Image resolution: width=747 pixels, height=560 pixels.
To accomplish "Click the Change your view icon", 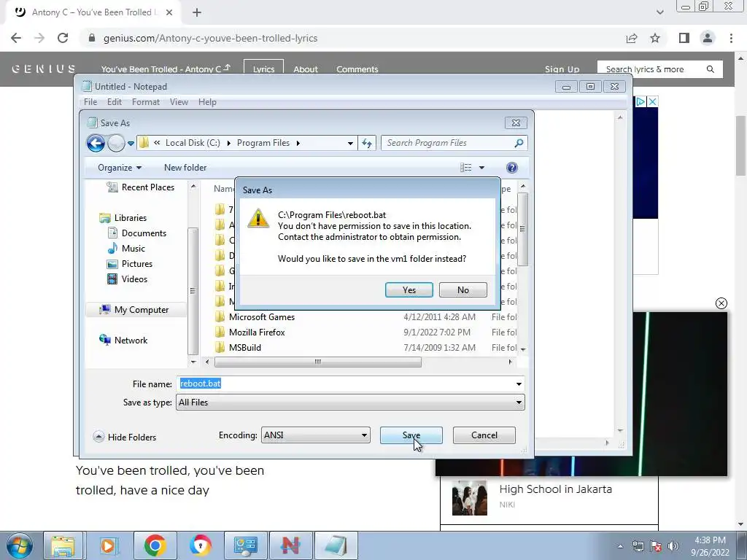I will coord(466,168).
